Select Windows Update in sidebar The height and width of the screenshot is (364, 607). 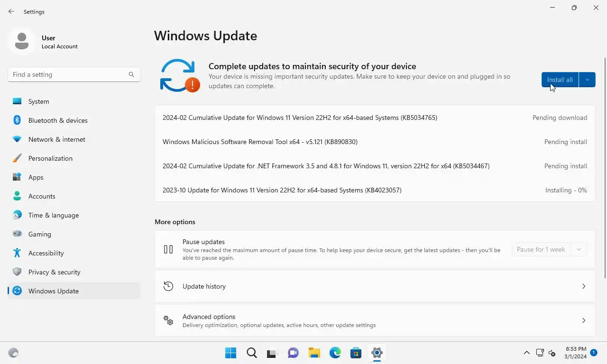coord(74,291)
